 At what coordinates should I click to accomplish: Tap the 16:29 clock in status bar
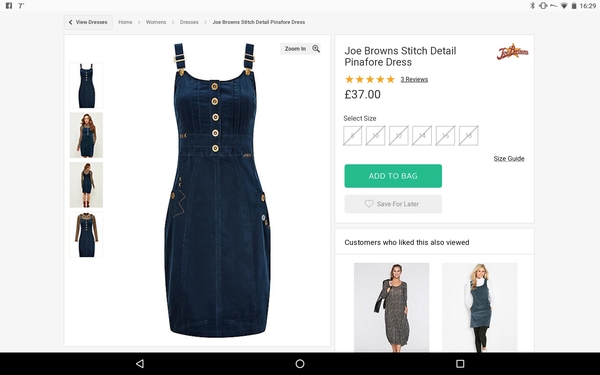tap(588, 6)
